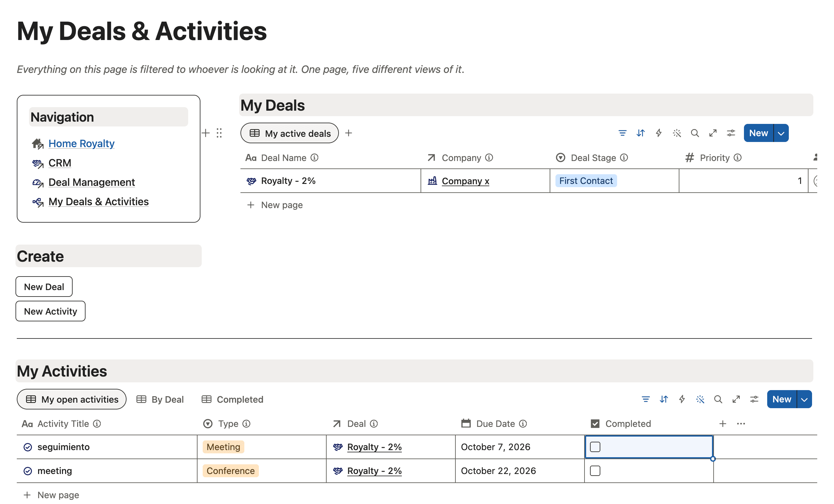Click the New Deal button
834x504 pixels.
(44, 287)
